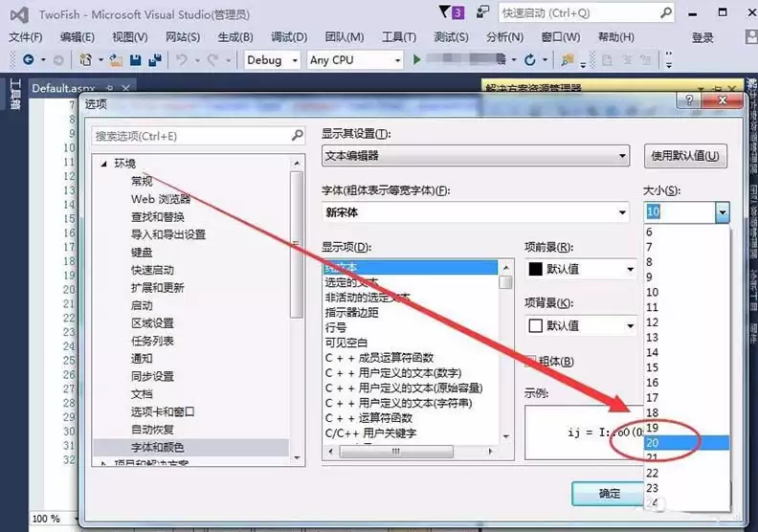Screen dimensions: 758x532
Task: Collapse the 环境 tree node
Action: 103,164
